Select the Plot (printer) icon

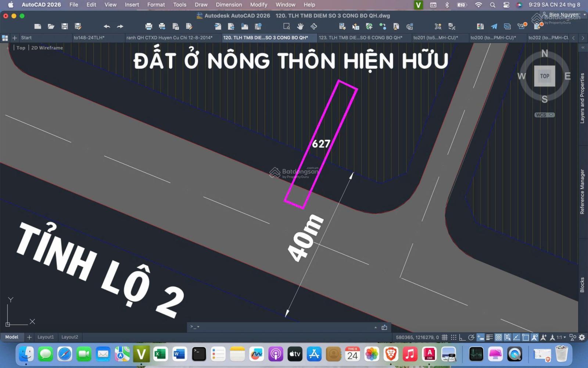point(148,26)
